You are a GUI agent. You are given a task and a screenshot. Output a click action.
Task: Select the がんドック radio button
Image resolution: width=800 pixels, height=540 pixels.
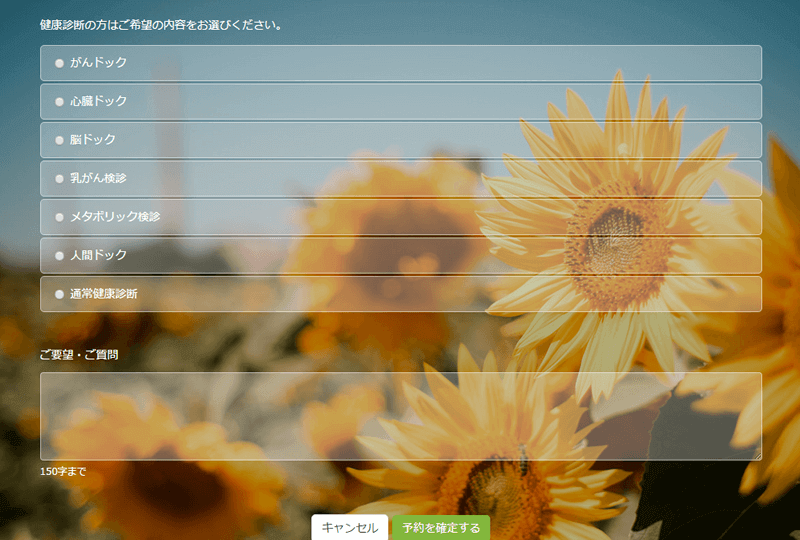(x=59, y=63)
